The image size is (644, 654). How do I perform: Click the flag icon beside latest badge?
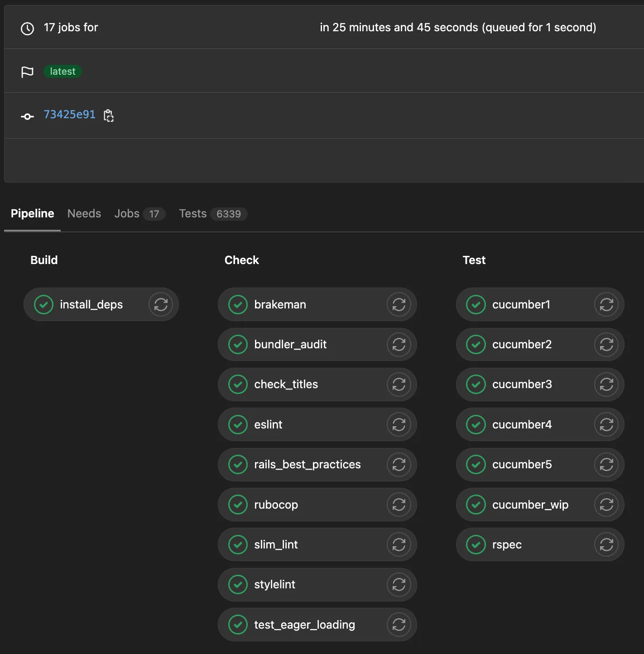28,71
